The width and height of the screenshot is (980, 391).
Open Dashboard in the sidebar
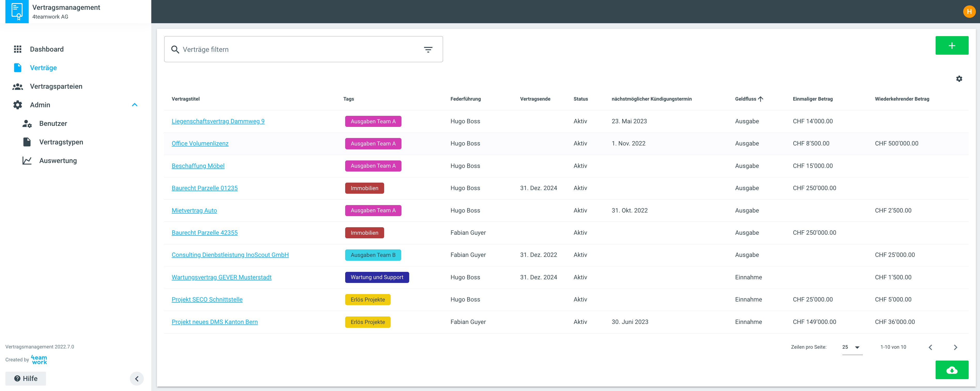click(x=46, y=49)
